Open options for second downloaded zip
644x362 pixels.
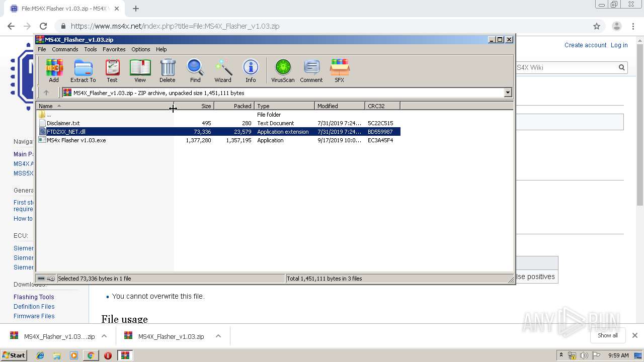pos(218,336)
